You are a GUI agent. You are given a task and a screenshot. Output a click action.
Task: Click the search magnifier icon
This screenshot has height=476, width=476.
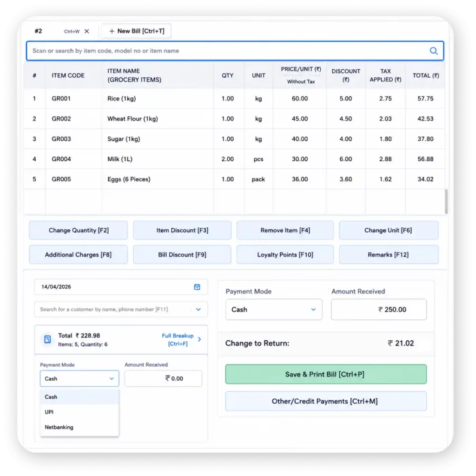click(x=434, y=51)
